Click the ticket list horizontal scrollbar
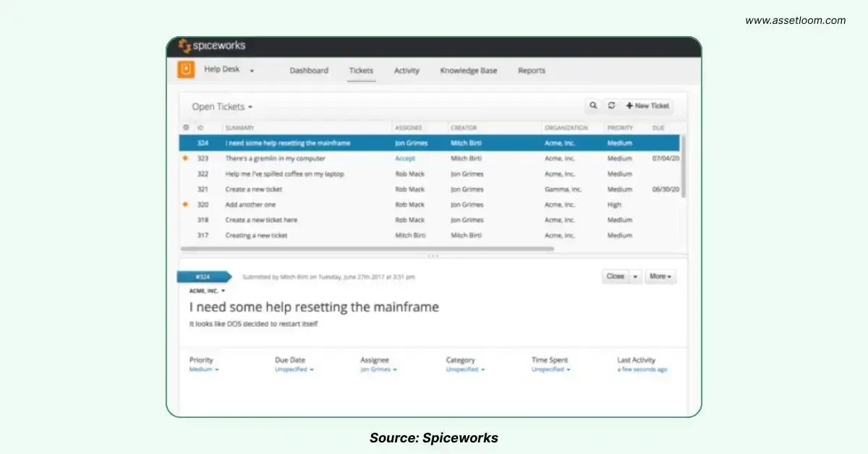Viewport: 868px width, 454px height. point(367,249)
